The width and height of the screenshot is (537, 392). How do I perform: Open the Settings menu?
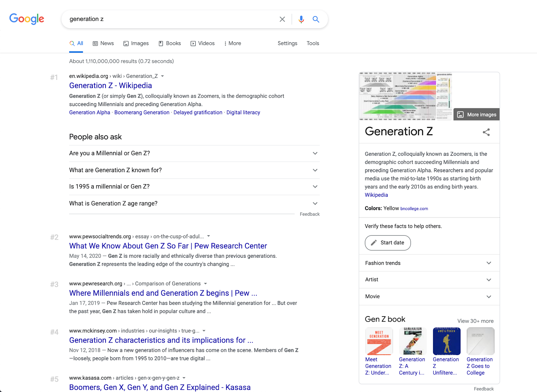tap(287, 43)
